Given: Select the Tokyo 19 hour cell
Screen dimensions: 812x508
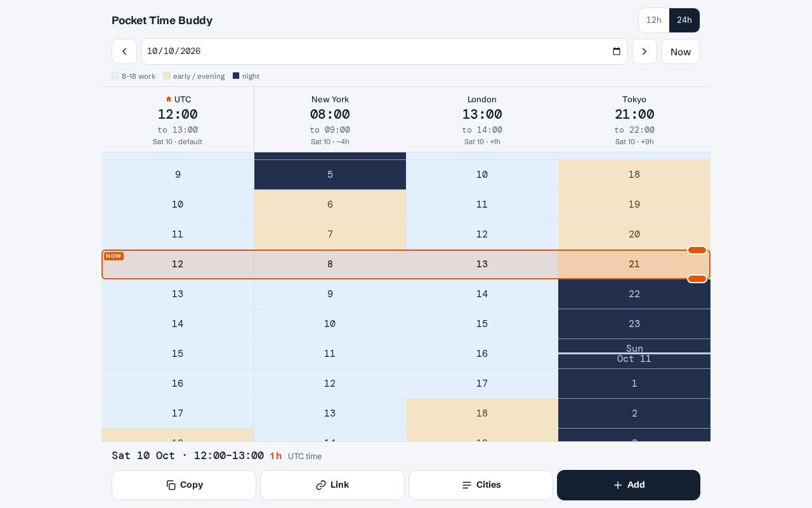Looking at the screenshot, I should pos(634,204).
